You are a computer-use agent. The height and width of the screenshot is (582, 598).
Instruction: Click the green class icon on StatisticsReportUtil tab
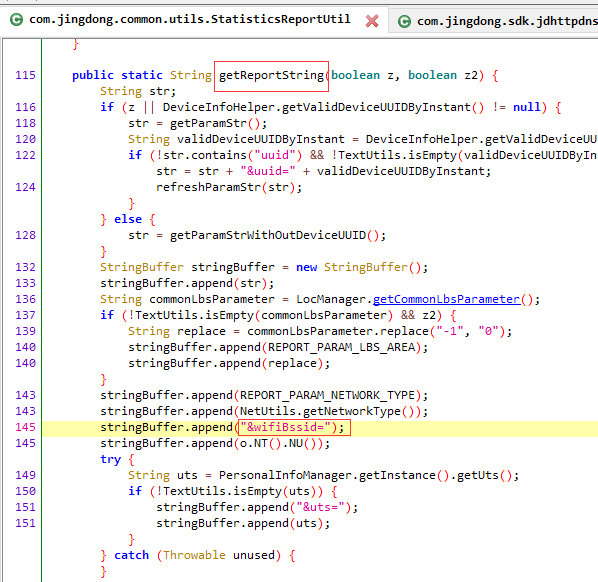click(16, 19)
